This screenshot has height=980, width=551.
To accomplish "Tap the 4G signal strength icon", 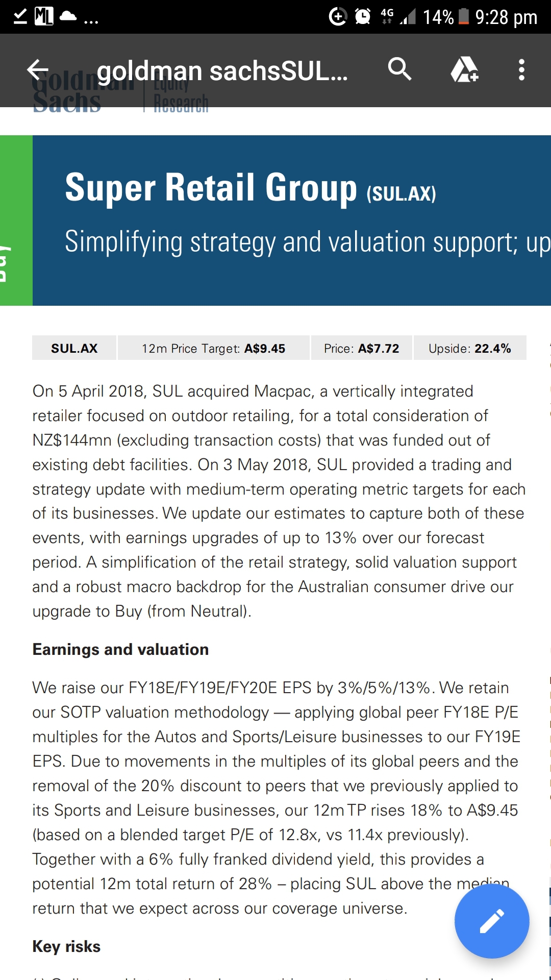I will [x=398, y=17].
